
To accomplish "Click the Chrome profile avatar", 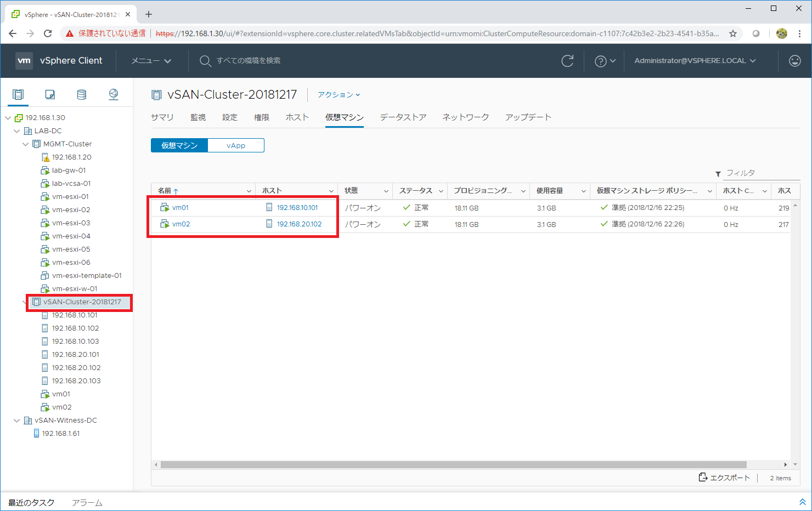I will click(x=782, y=33).
